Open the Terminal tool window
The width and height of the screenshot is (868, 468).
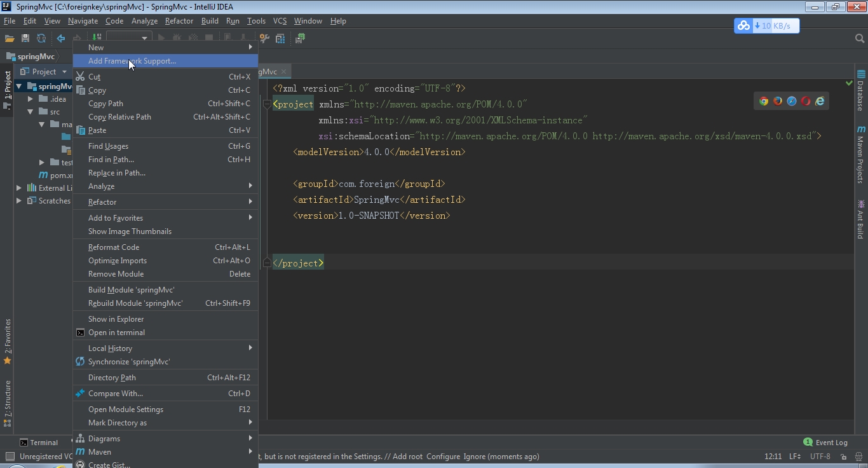click(38, 443)
